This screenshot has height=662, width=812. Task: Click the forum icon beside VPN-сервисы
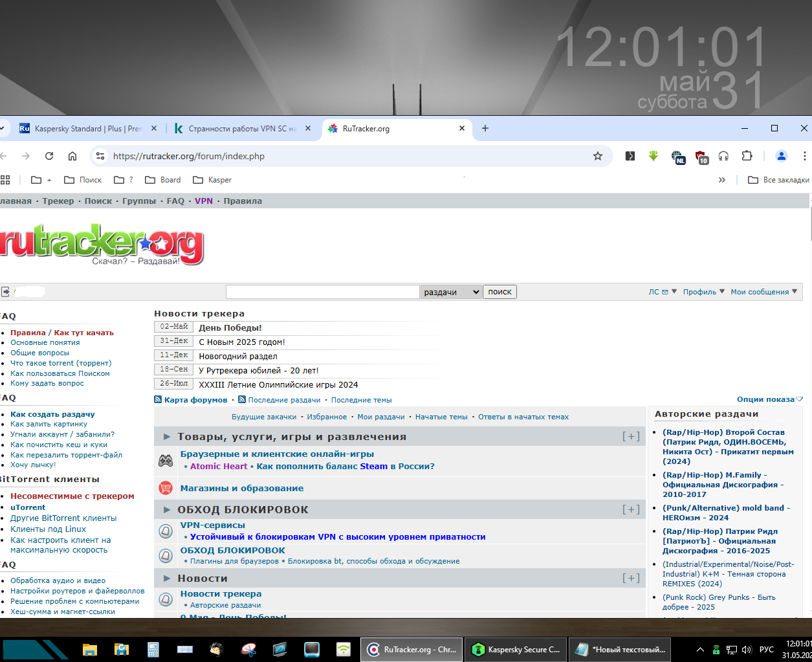pyautogui.click(x=166, y=531)
